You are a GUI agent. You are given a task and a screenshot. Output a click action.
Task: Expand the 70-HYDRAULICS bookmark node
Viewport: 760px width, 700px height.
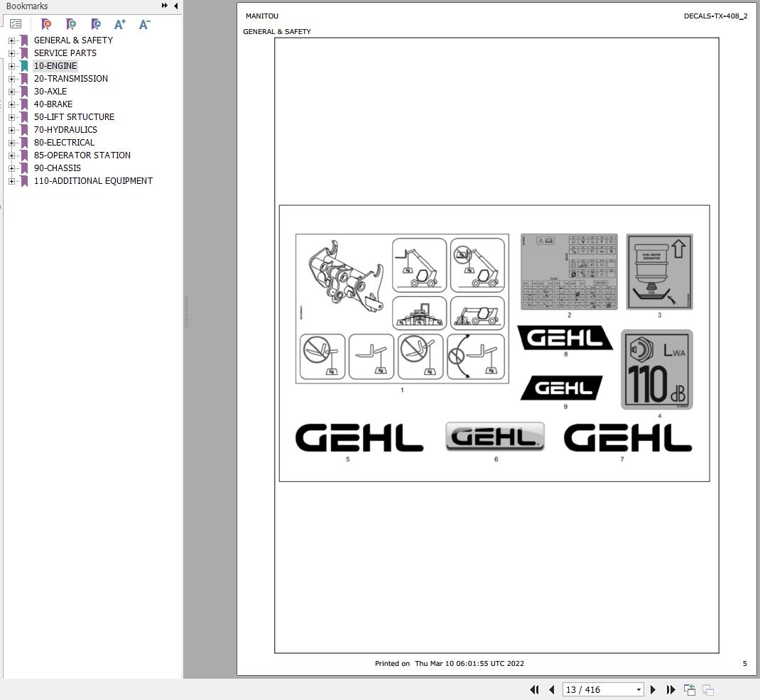coord(11,131)
